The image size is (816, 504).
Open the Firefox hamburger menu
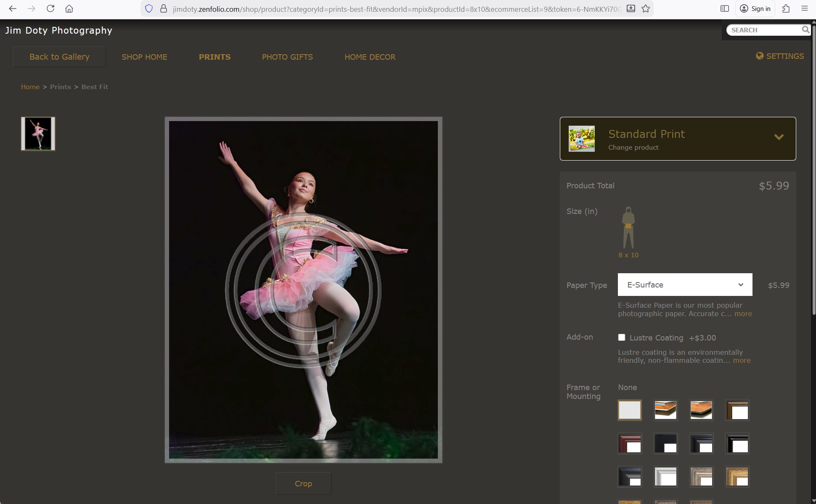tap(804, 8)
